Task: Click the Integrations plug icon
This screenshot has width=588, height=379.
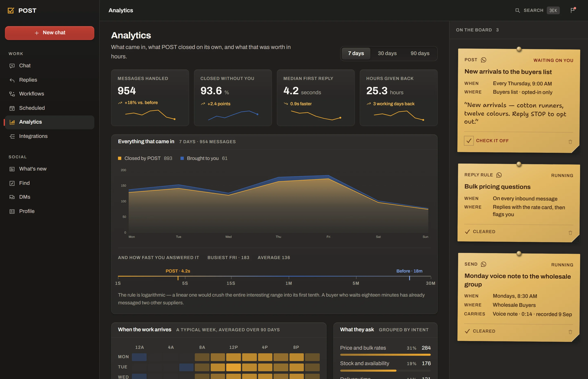Action: coord(12,136)
